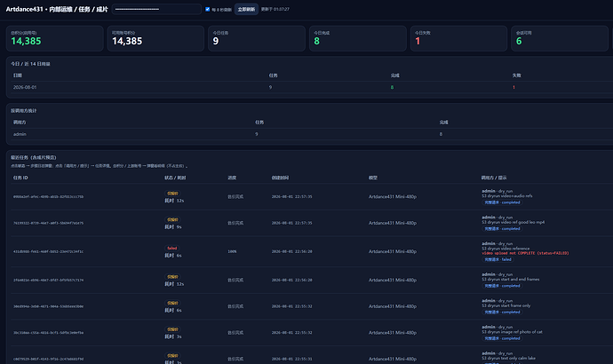The image size is (613, 364).
Task: Click the prompt 'S3 dryrun start frame only'
Action: click(x=506, y=305)
